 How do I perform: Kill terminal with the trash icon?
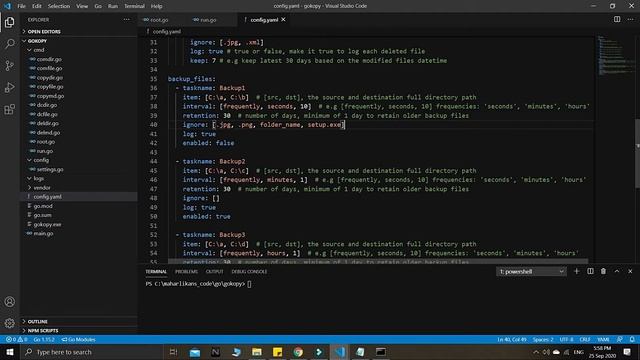603,271
